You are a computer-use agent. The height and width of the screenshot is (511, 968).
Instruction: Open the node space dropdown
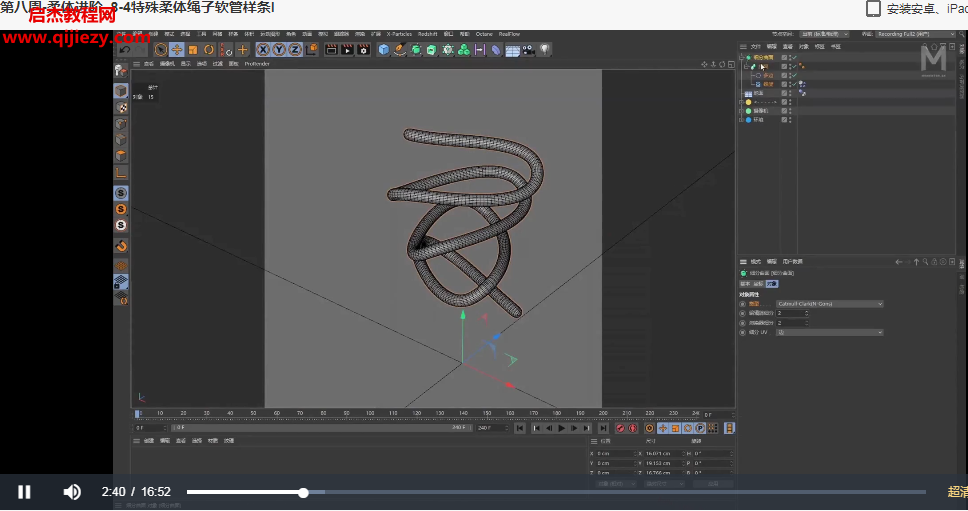(824, 34)
